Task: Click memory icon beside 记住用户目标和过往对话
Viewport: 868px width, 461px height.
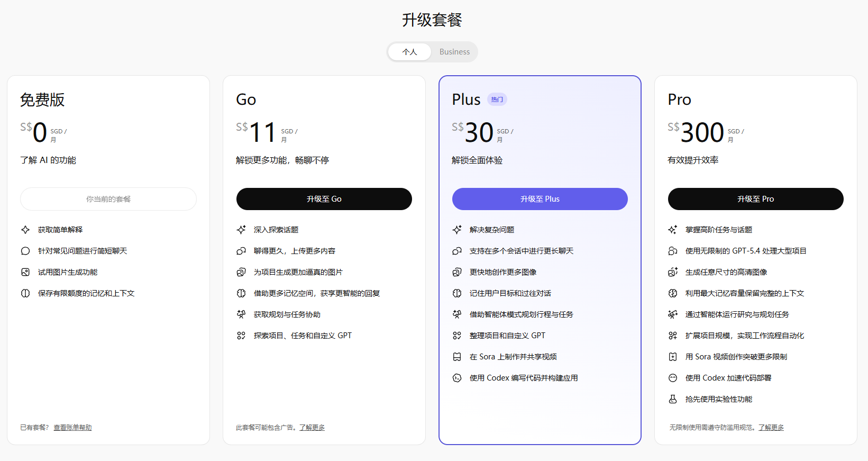Action: pos(457,293)
